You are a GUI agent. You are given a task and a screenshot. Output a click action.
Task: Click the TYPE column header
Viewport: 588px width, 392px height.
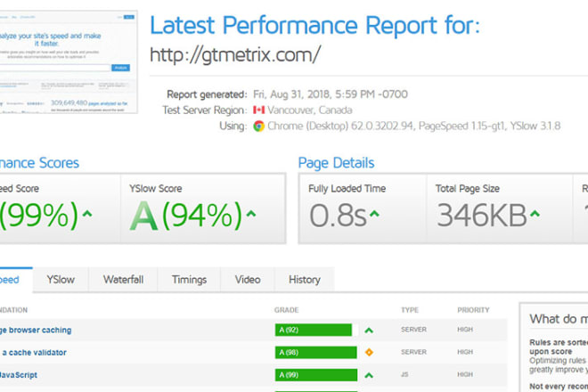click(x=410, y=310)
